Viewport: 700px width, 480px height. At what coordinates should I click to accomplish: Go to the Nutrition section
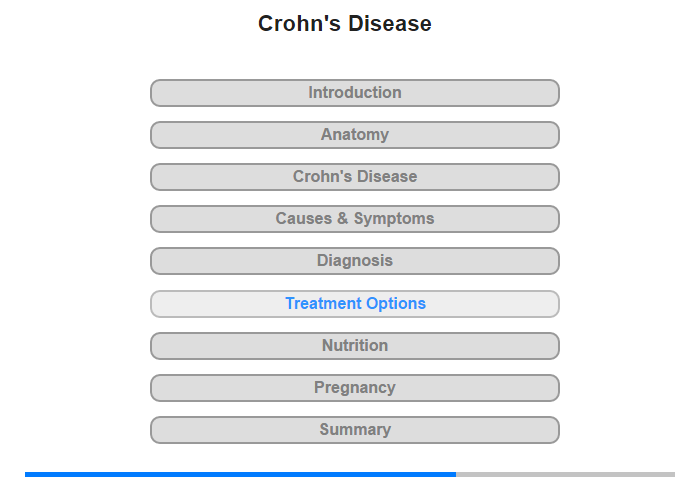coord(354,346)
